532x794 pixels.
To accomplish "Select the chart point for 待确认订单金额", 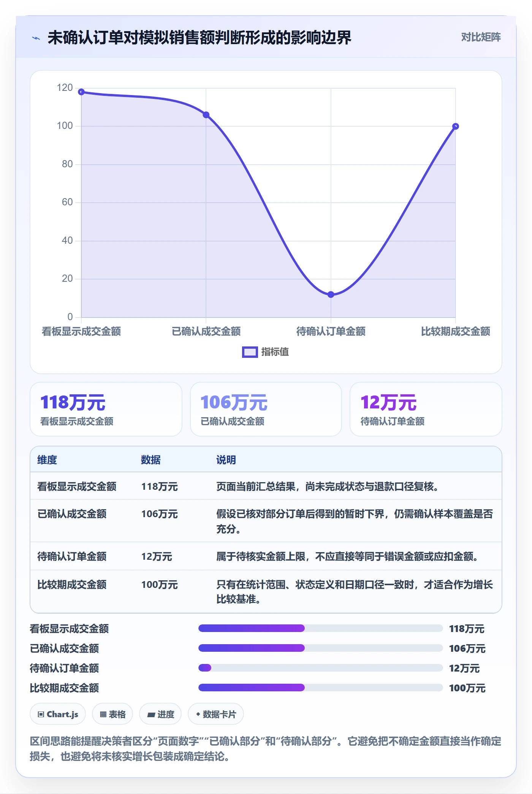I will pos(331,294).
